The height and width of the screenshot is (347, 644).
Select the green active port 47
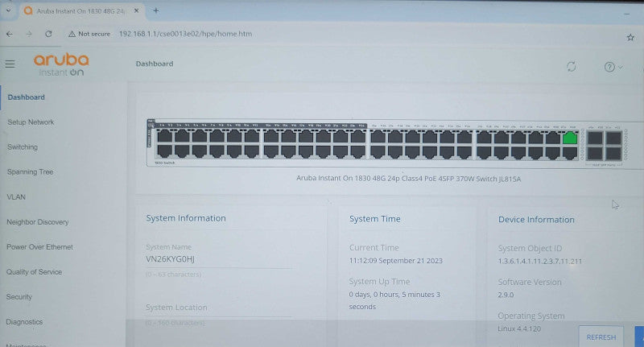point(570,137)
